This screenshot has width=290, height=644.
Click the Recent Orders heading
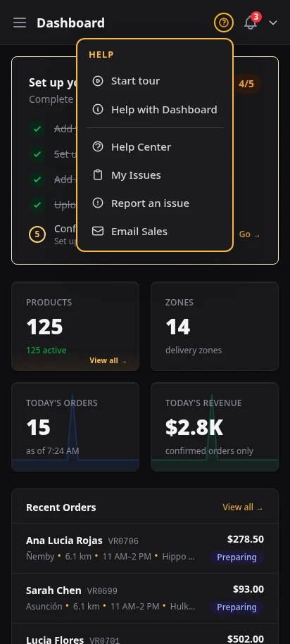point(61,507)
